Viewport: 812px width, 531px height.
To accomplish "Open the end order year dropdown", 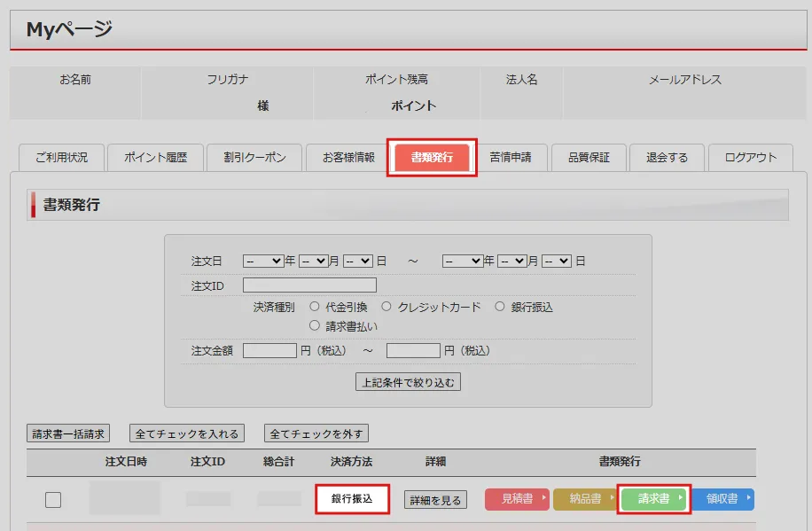I will (x=463, y=262).
